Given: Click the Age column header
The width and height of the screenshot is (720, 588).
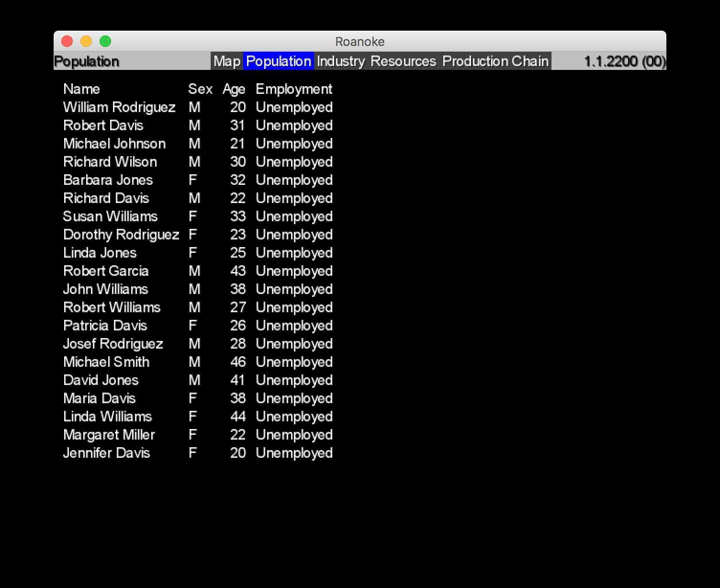Looking at the screenshot, I should [x=234, y=89].
